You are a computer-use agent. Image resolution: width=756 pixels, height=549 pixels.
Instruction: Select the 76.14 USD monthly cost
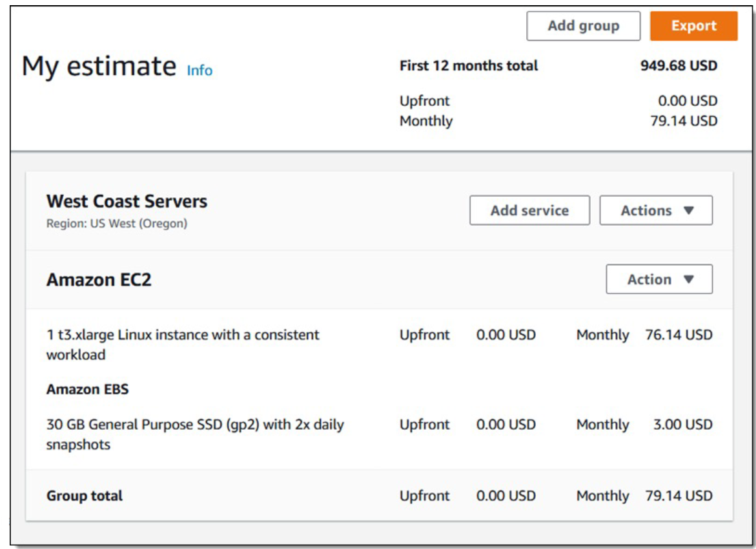(x=679, y=335)
